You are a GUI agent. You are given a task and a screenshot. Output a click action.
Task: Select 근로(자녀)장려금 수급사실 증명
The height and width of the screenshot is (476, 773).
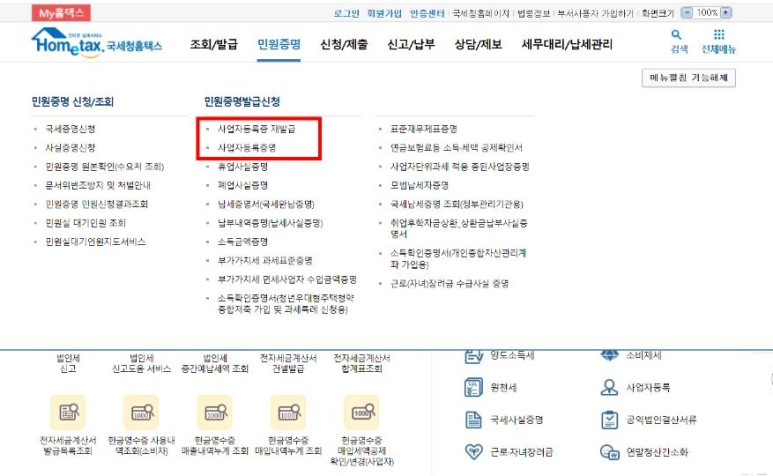click(449, 283)
